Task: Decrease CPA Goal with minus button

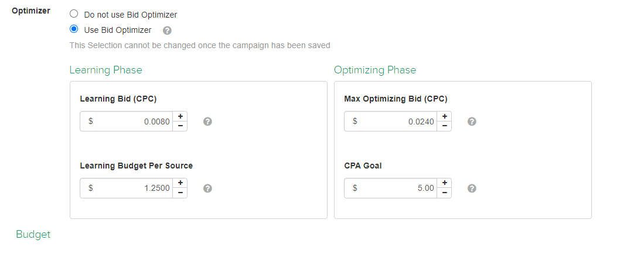Action: coord(444,193)
